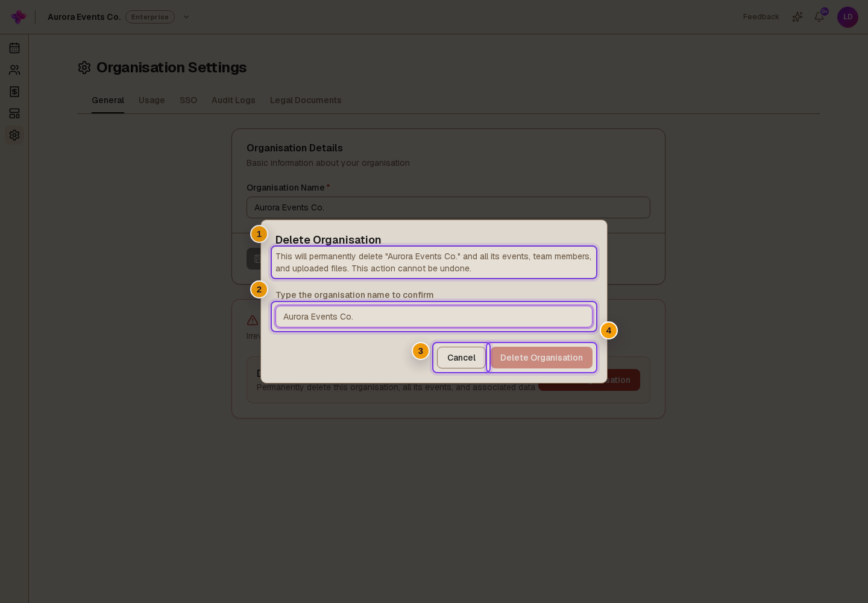This screenshot has height=603, width=868.
Task: Select the settings gear in the sidebar
Action: click(x=14, y=135)
